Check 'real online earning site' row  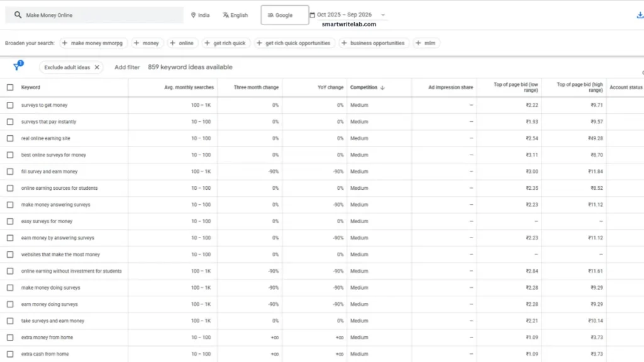(x=10, y=138)
